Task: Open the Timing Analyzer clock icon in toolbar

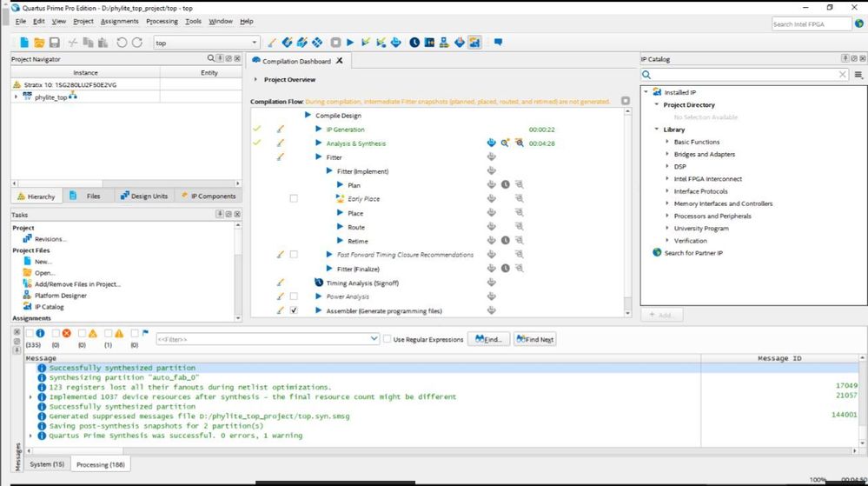Action: coord(414,42)
